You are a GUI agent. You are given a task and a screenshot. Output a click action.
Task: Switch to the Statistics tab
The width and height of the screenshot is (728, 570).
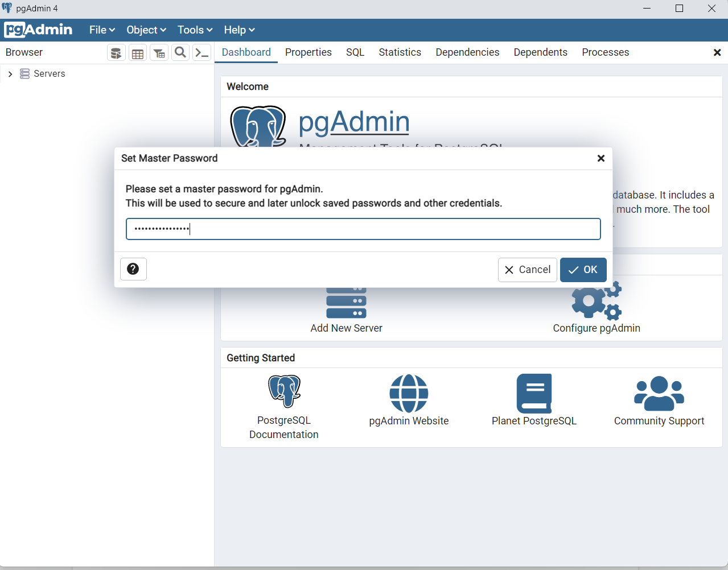point(400,52)
